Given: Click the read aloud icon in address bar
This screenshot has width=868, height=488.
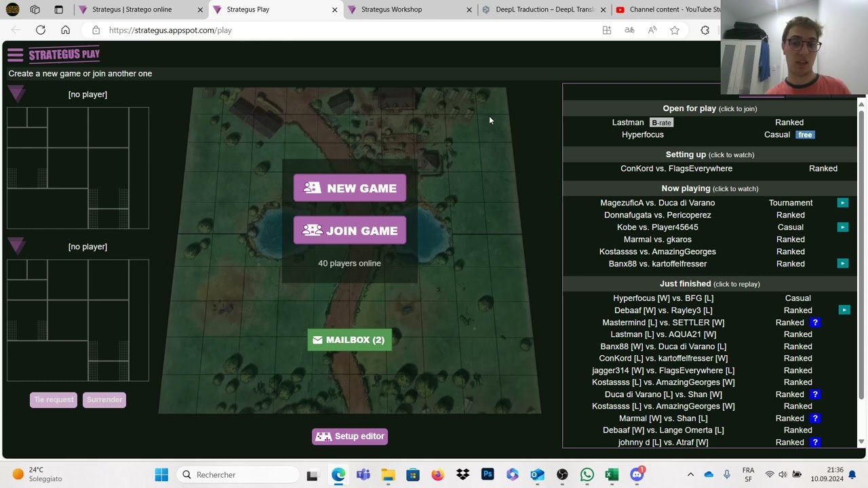Looking at the screenshot, I should [x=652, y=30].
